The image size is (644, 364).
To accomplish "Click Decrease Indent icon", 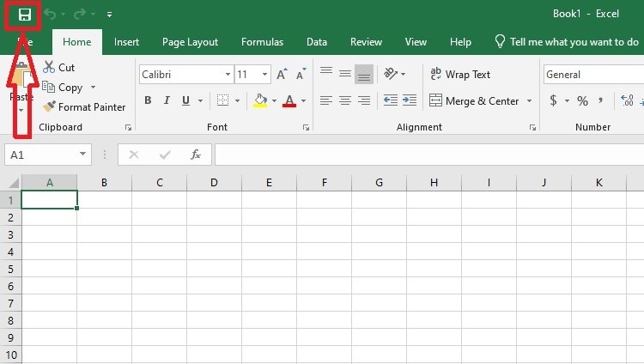I will coord(390,100).
